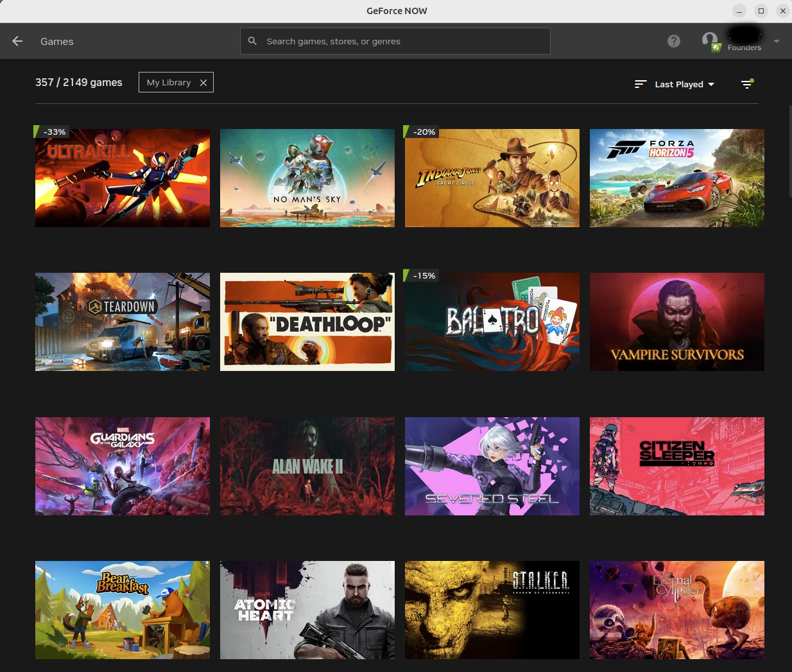Click the search magnifier icon
Viewport: 792px width, 672px height.
253,41
